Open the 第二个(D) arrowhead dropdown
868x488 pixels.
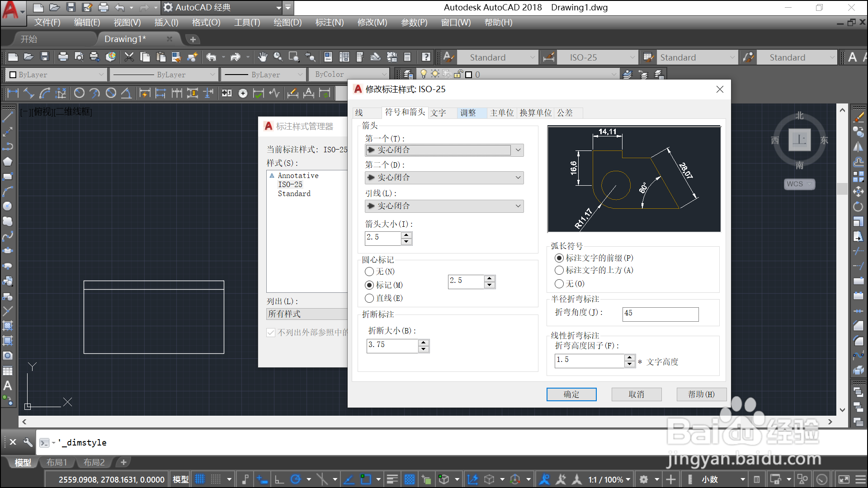[x=444, y=178]
